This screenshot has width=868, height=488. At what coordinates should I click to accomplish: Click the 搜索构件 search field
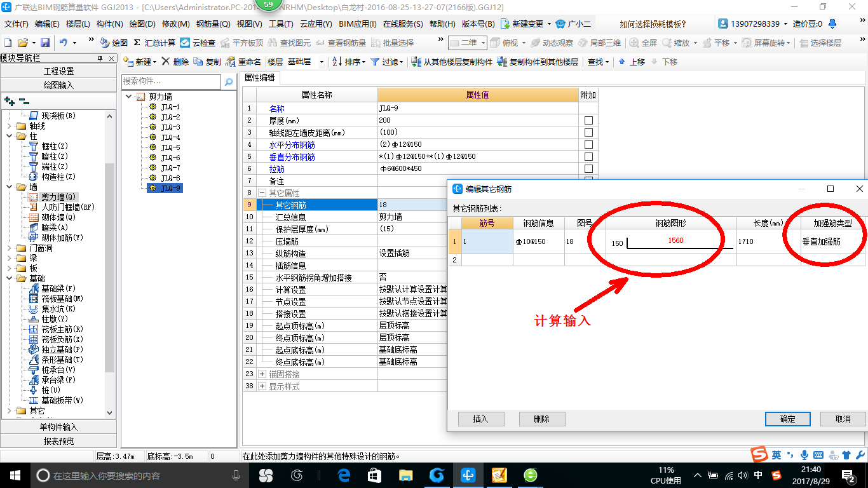click(172, 82)
